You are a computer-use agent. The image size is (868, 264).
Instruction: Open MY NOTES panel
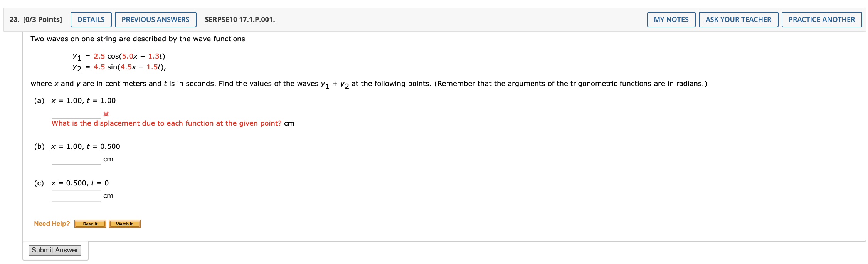click(671, 19)
